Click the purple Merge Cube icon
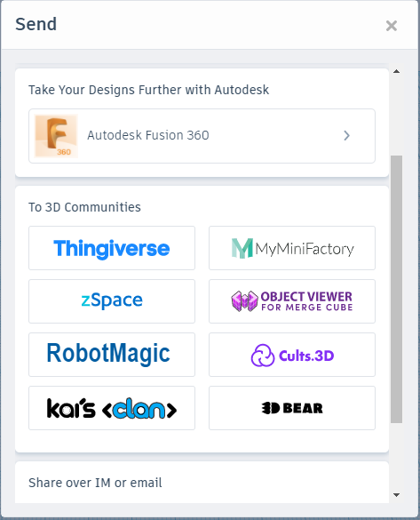 pos(244,301)
